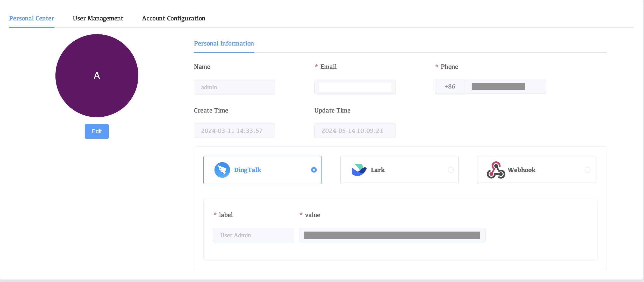Click the Phone number input field
Screen dimensions: 644x282
[x=505, y=87]
